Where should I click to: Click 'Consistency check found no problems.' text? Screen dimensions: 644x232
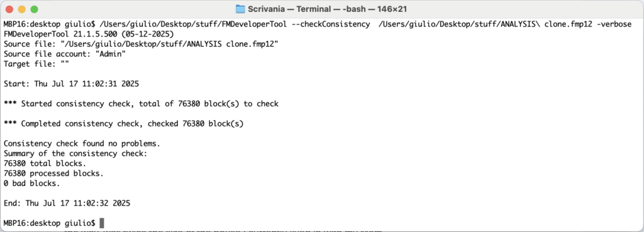click(82, 144)
